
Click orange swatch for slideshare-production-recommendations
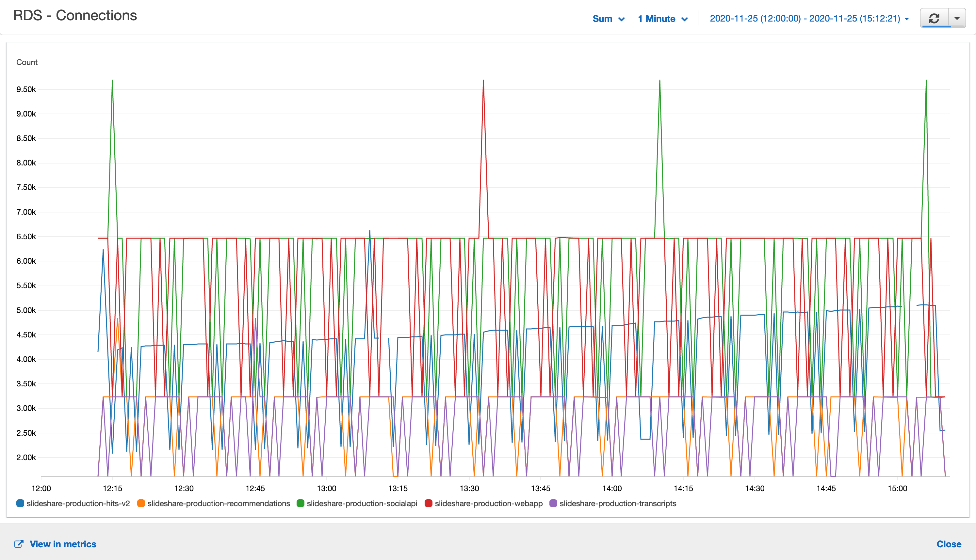pyautogui.click(x=141, y=503)
